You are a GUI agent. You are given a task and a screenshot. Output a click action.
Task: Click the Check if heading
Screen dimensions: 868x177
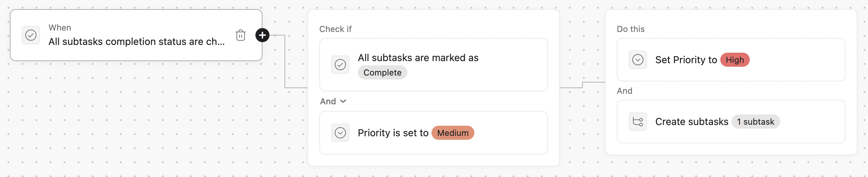335,29
